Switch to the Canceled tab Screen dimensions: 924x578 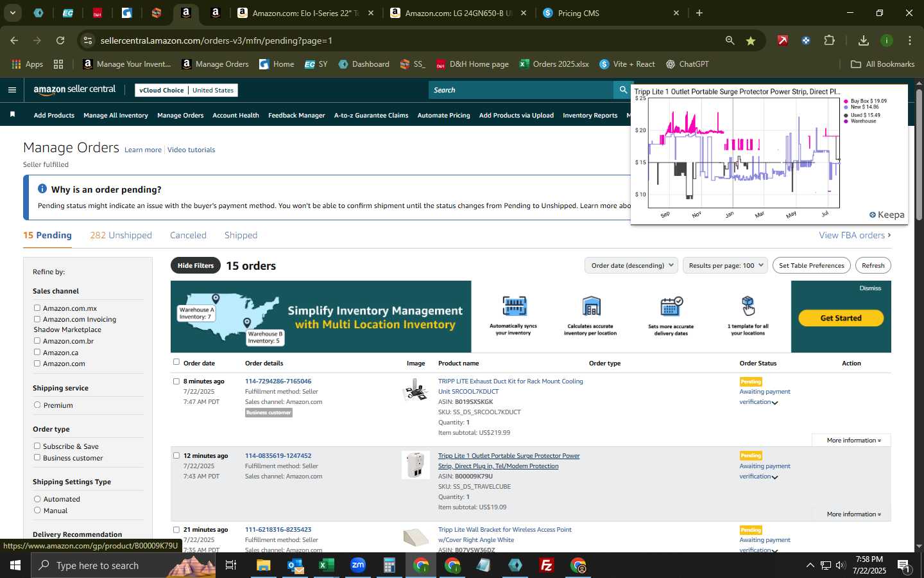point(188,235)
